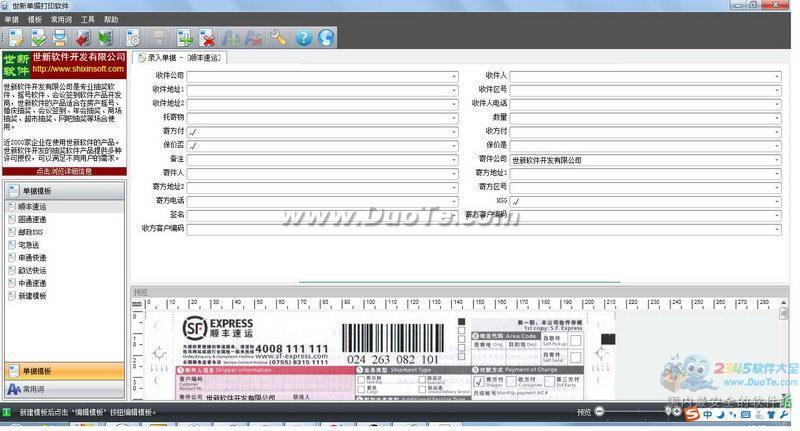Select the 中通速递 template
The width and height of the screenshot is (800, 431).
pyautogui.click(x=32, y=283)
